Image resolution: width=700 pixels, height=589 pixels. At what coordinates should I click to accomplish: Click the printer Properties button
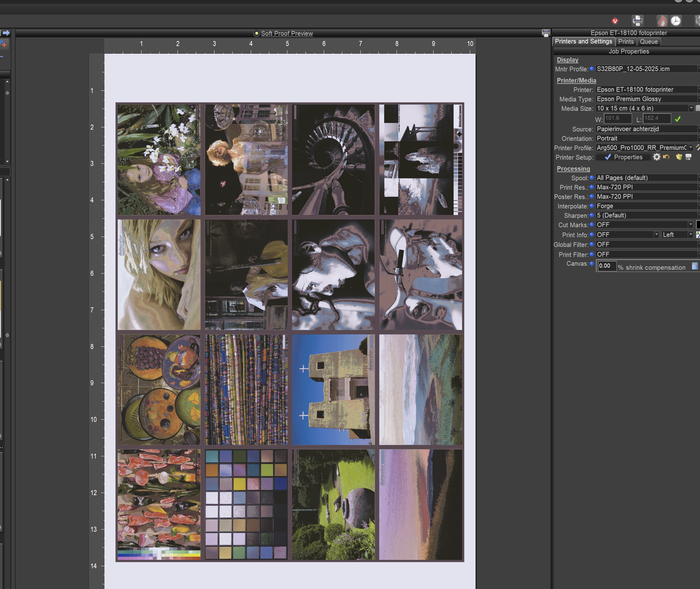623,157
